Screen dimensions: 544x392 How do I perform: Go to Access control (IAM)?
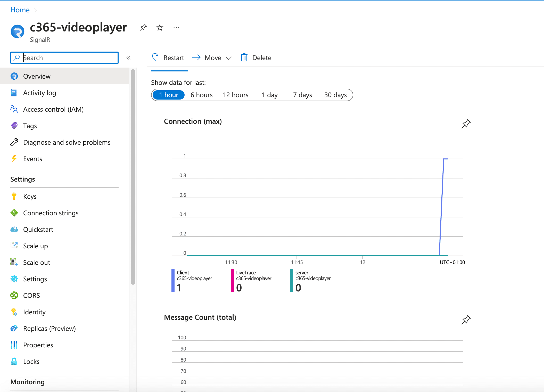[53, 109]
